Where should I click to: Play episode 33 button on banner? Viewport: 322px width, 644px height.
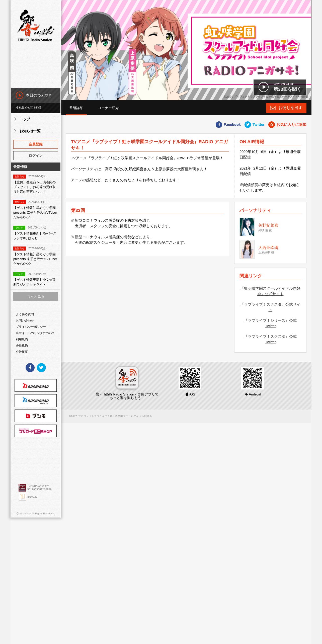280,87
